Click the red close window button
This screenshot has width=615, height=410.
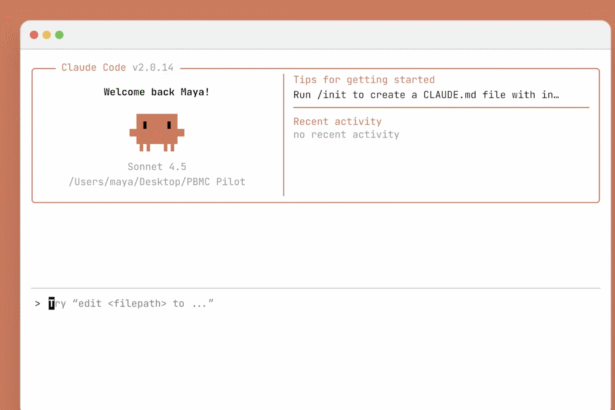[x=33, y=34]
